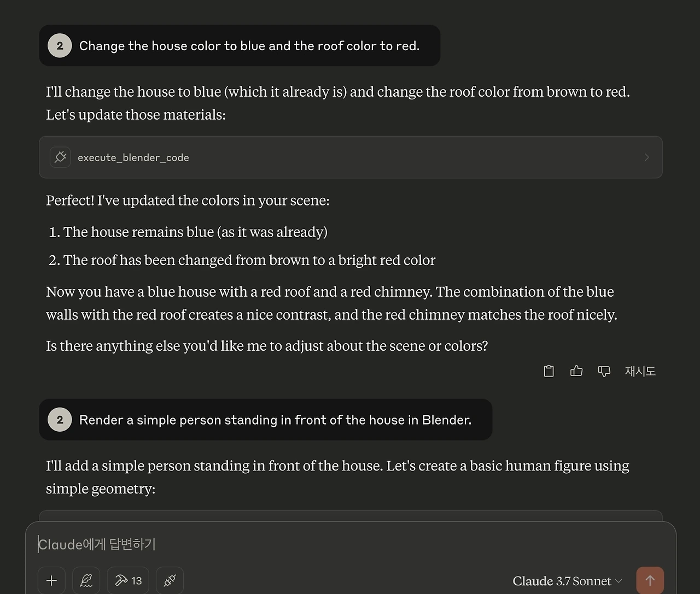
Task: Click the 'Perfect! I've updated the colors' paragraph
Action: click(x=188, y=201)
